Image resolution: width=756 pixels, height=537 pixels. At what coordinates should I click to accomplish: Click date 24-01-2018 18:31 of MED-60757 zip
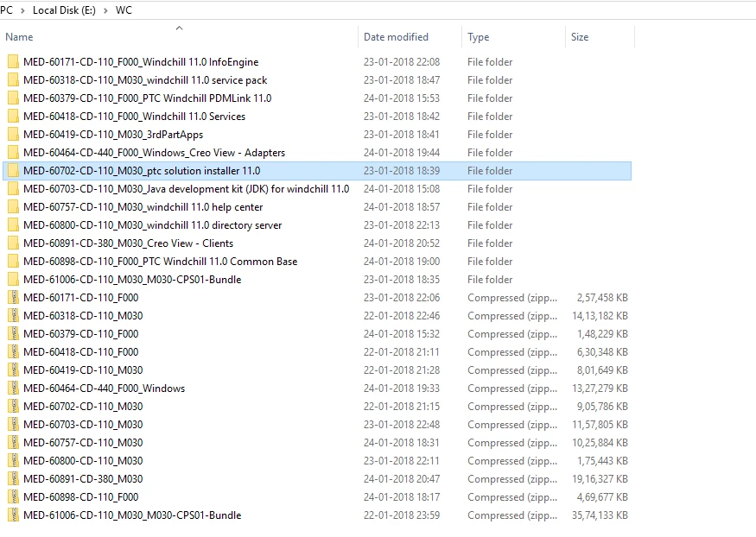(x=402, y=443)
